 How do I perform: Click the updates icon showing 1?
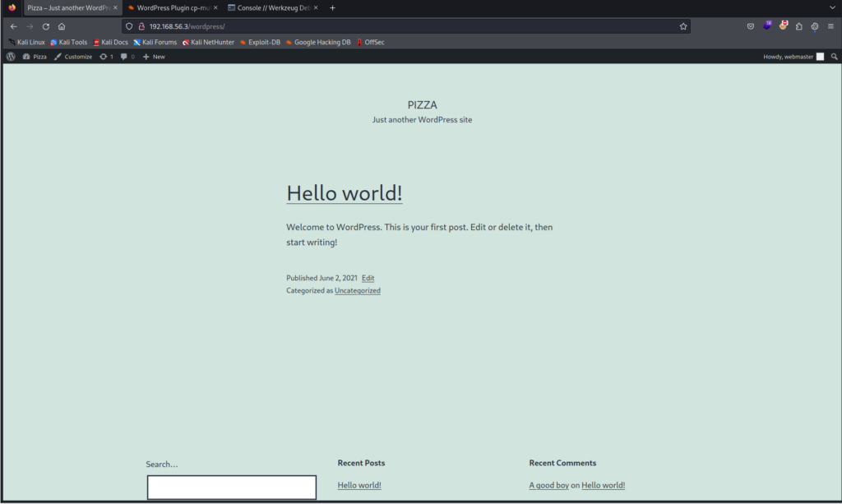click(x=106, y=57)
